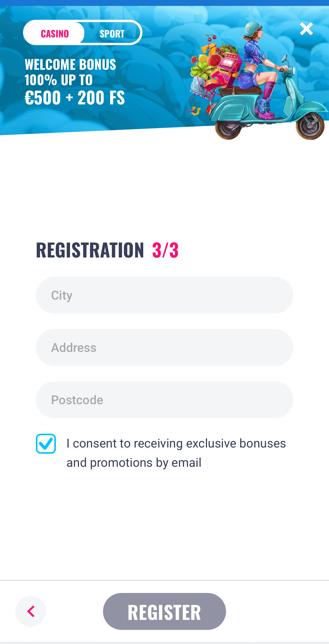Image resolution: width=329 pixels, height=644 pixels.
Task: Tap the scooter's front wheel
Action: click(x=310, y=126)
